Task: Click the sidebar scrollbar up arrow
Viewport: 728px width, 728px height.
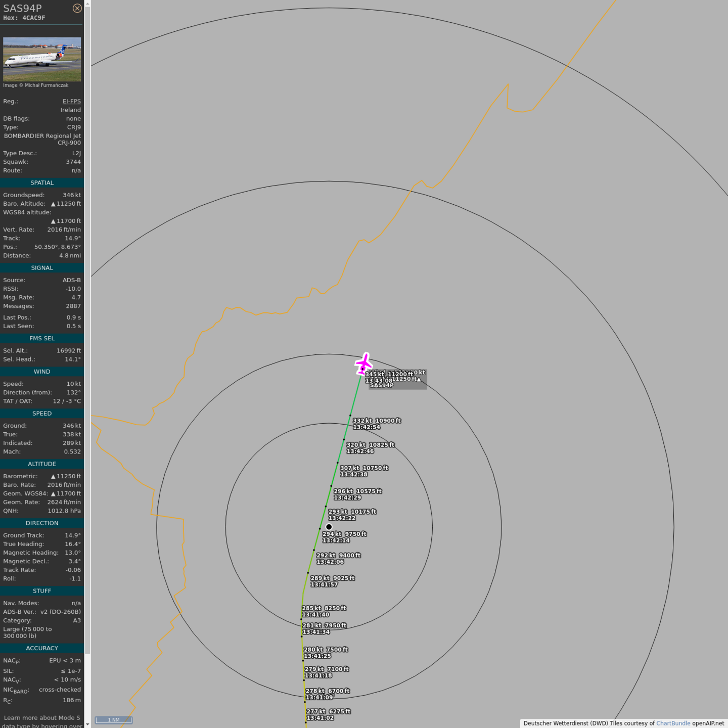Action: tap(87, 4)
